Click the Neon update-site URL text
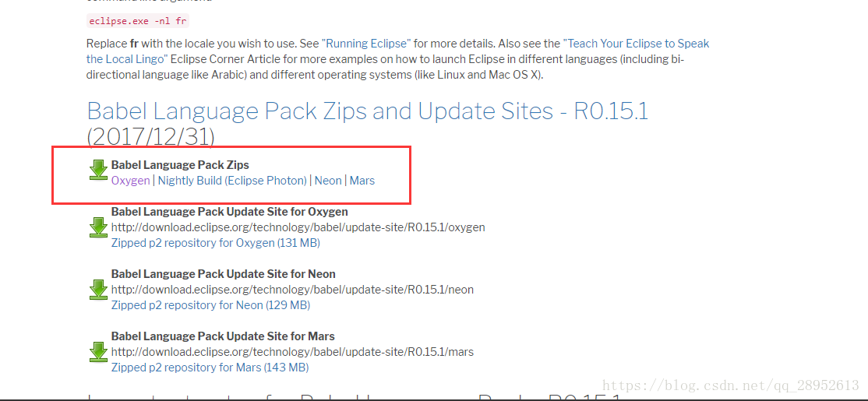 tap(292, 290)
